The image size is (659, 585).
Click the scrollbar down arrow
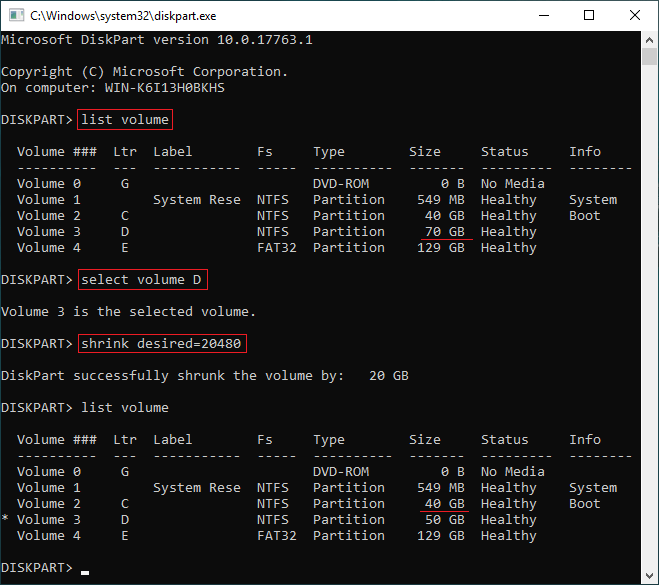click(x=649, y=575)
